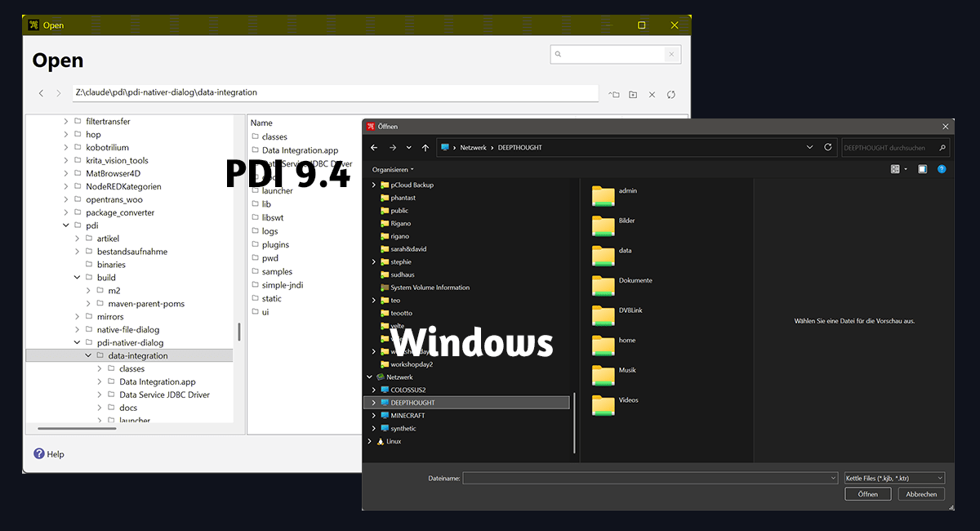Go forward in the PDI Open dialog
Image resolution: width=980 pixels, height=531 pixels.
59,94
